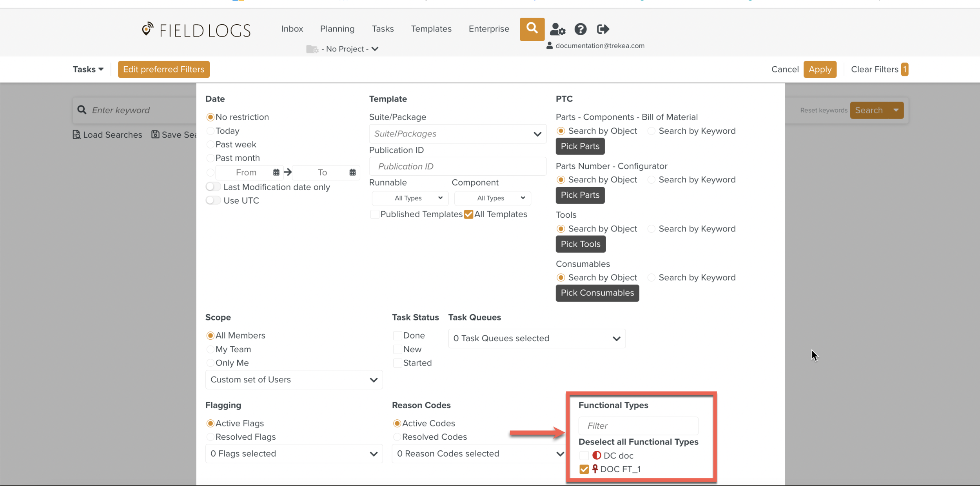
Task: Click the help question mark icon
Action: (580, 29)
